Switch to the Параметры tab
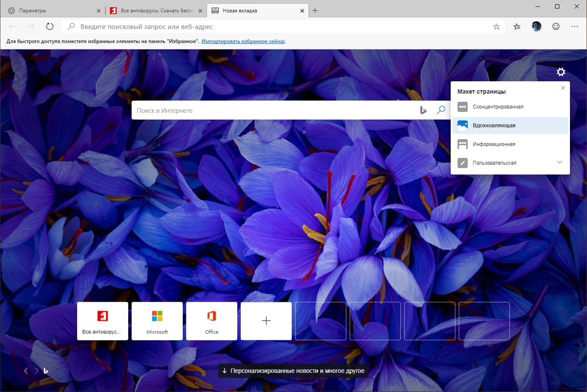 click(51, 10)
